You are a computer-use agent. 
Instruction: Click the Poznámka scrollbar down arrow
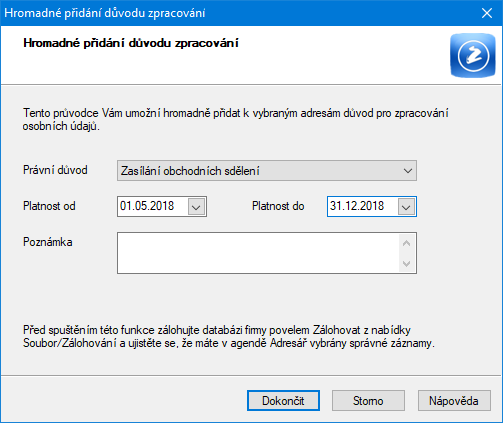406,264
